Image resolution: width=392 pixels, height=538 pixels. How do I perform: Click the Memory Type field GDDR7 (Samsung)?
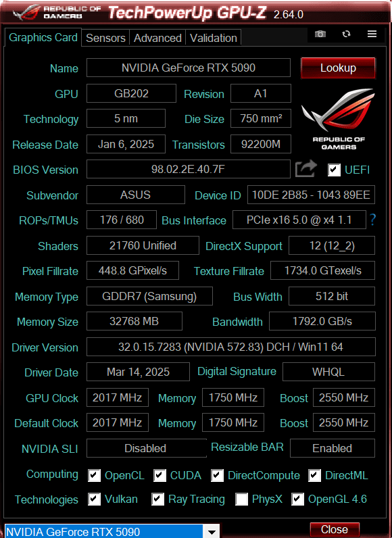149,296
